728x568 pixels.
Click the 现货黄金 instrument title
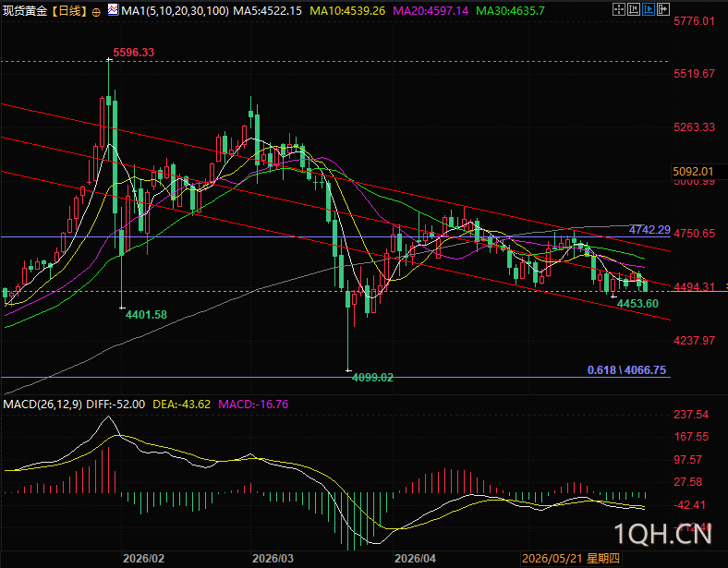(25, 11)
